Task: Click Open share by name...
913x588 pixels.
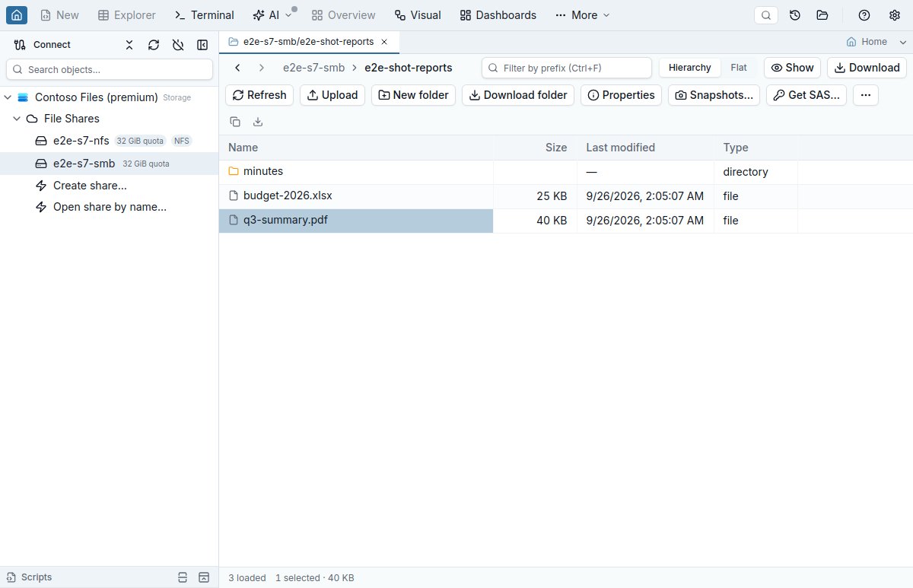Action: (110, 207)
